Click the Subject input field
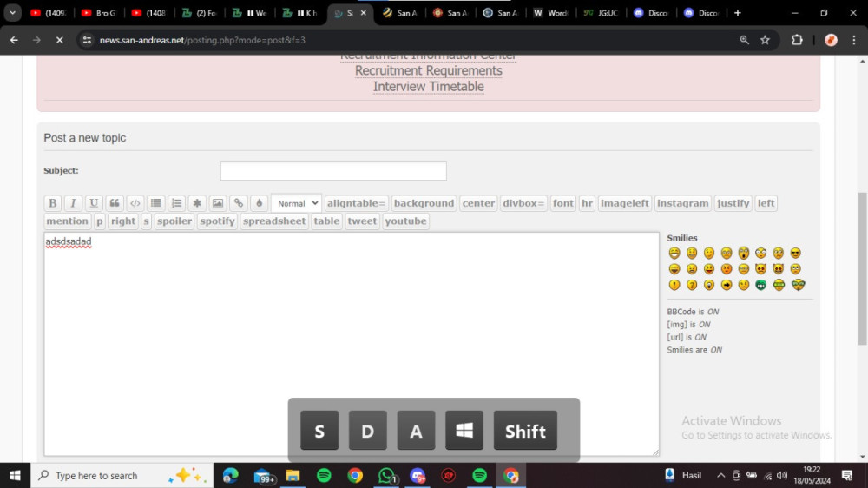 (x=333, y=170)
